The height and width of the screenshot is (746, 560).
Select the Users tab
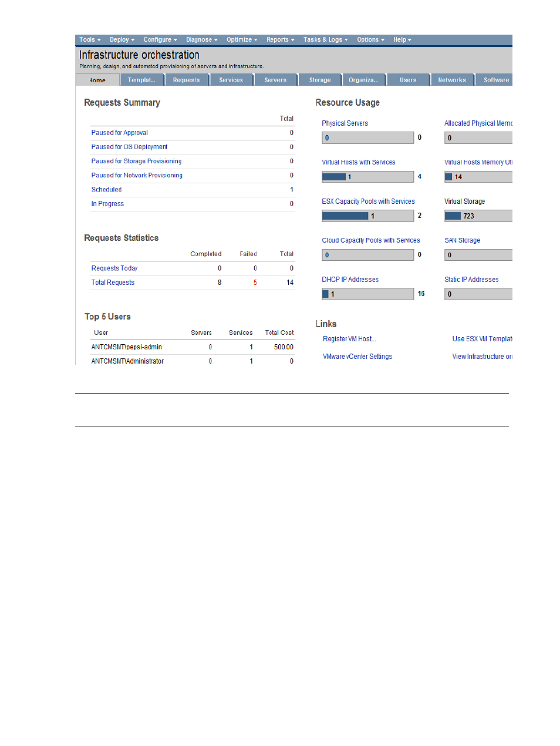[x=408, y=80]
